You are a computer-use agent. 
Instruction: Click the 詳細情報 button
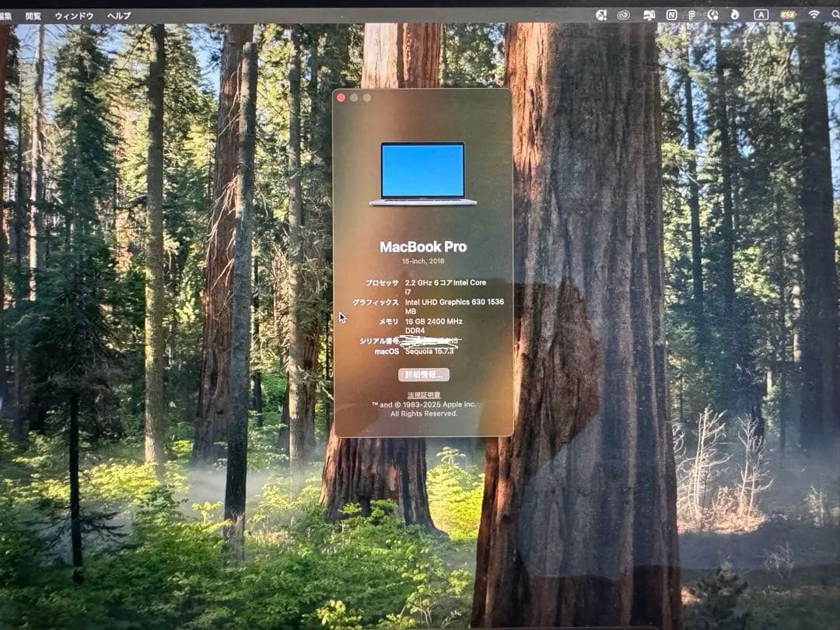(x=424, y=374)
